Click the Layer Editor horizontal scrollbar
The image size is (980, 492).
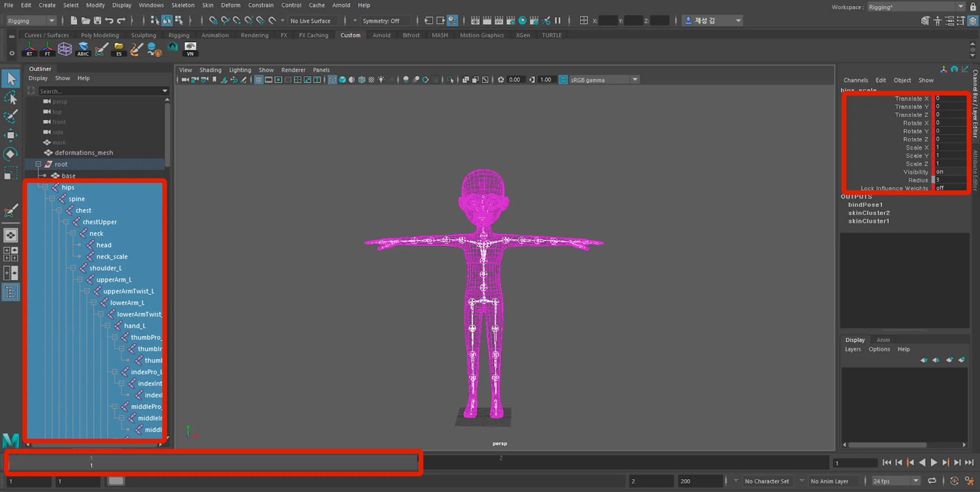pyautogui.click(x=887, y=445)
